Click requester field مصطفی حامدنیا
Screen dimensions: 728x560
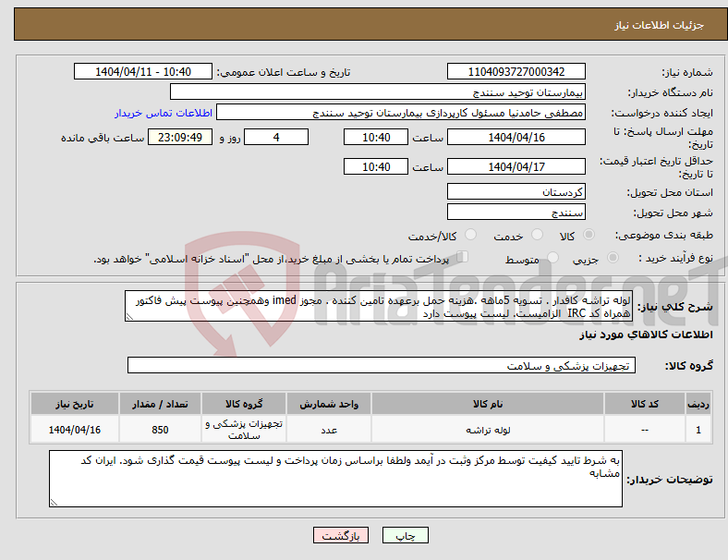tap(401, 113)
